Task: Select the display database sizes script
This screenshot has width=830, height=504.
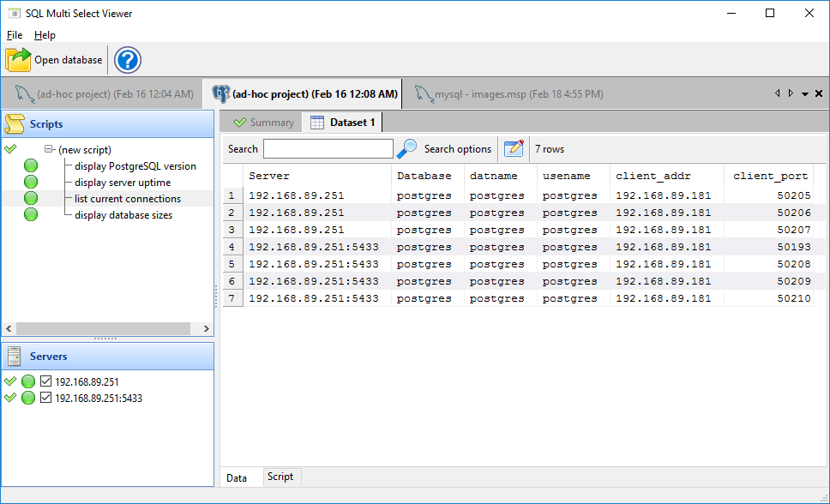Action: pos(123,215)
